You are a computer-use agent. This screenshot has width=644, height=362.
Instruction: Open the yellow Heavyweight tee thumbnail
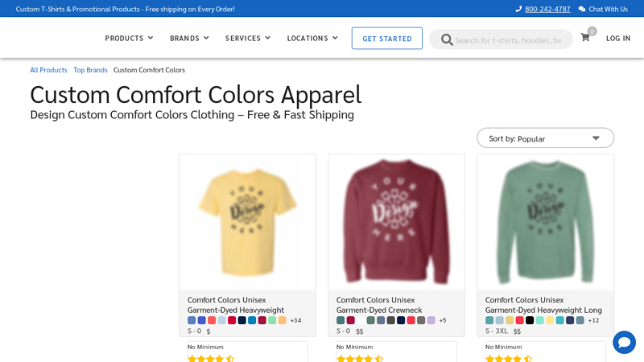point(247,222)
